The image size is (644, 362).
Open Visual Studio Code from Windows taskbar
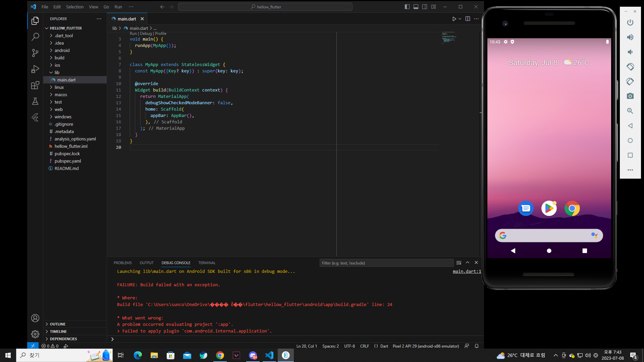tap(269, 355)
